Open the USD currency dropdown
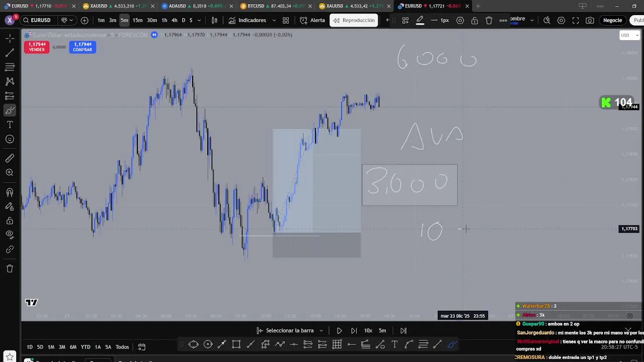This screenshot has height=362, width=644. point(629,35)
